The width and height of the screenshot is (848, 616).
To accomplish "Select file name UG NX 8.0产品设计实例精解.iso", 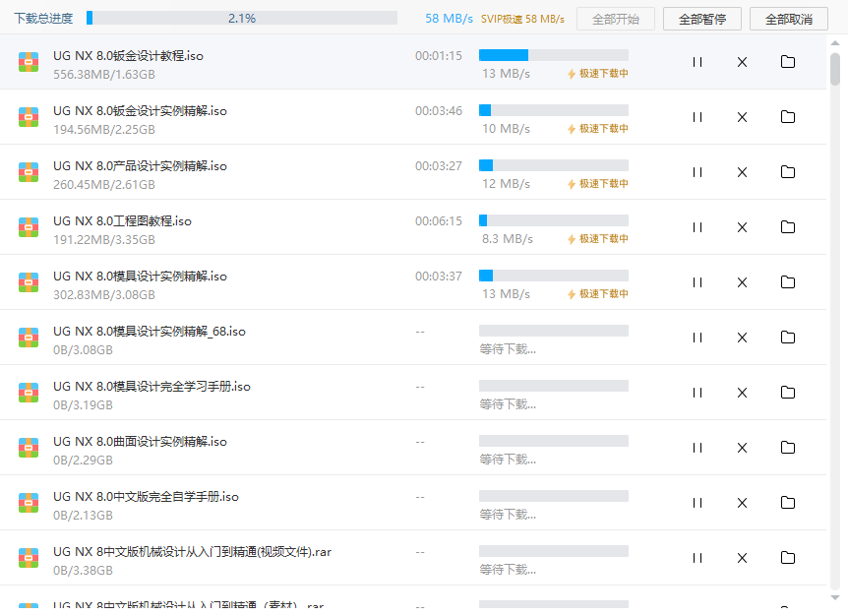I will 140,166.
